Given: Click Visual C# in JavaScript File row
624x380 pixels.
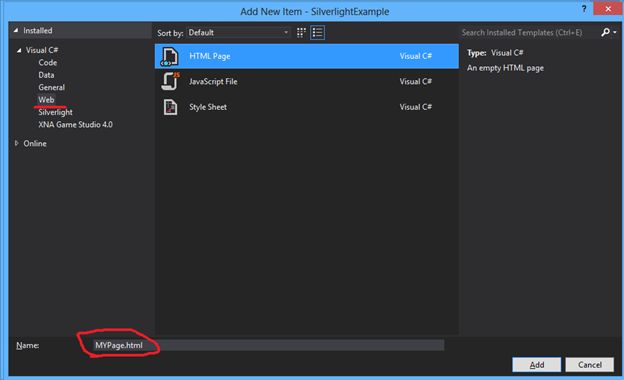Looking at the screenshot, I should coord(416,82).
